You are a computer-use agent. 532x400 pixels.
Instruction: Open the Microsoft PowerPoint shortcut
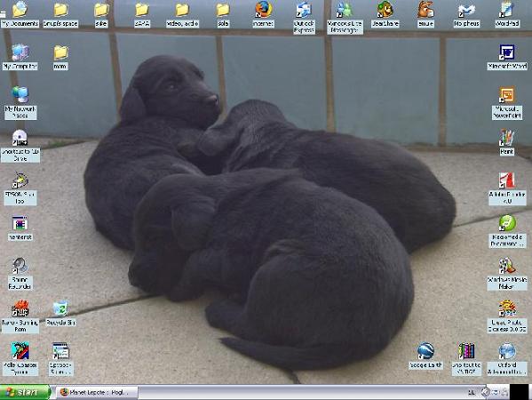507,102
